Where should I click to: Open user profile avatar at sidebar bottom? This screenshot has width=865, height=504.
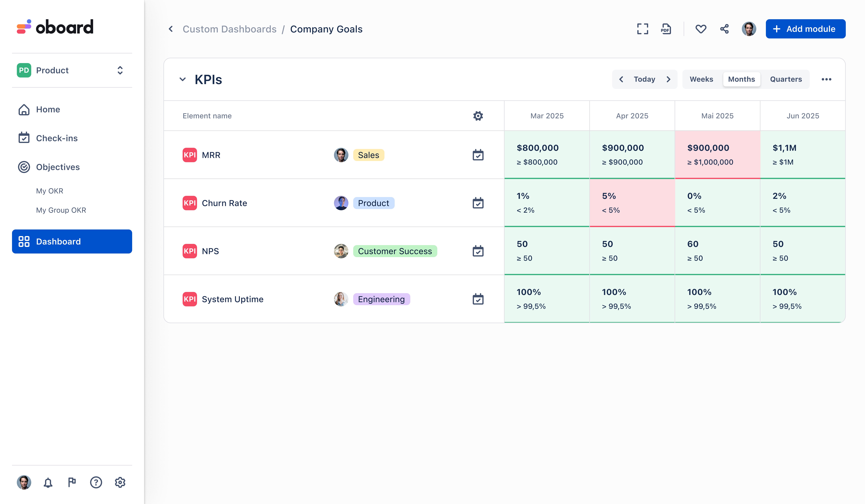pos(24,482)
